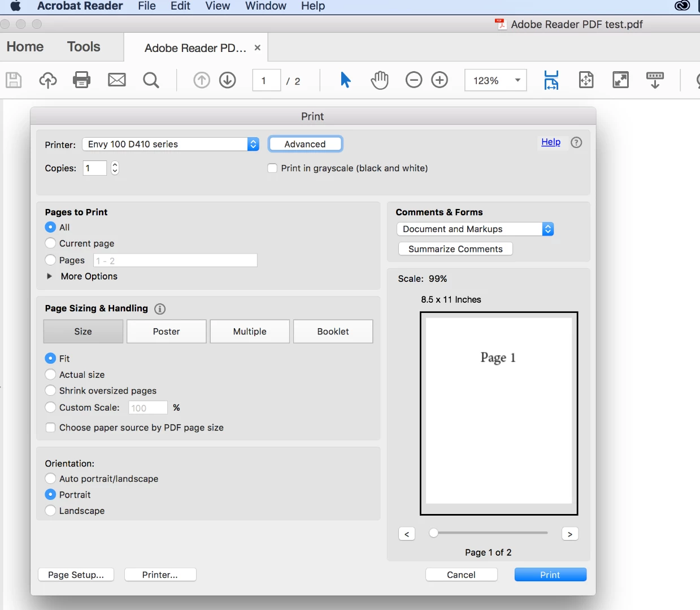700x610 pixels.
Task: Close the Adobe Reader PD... document tab
Action: 257,47
